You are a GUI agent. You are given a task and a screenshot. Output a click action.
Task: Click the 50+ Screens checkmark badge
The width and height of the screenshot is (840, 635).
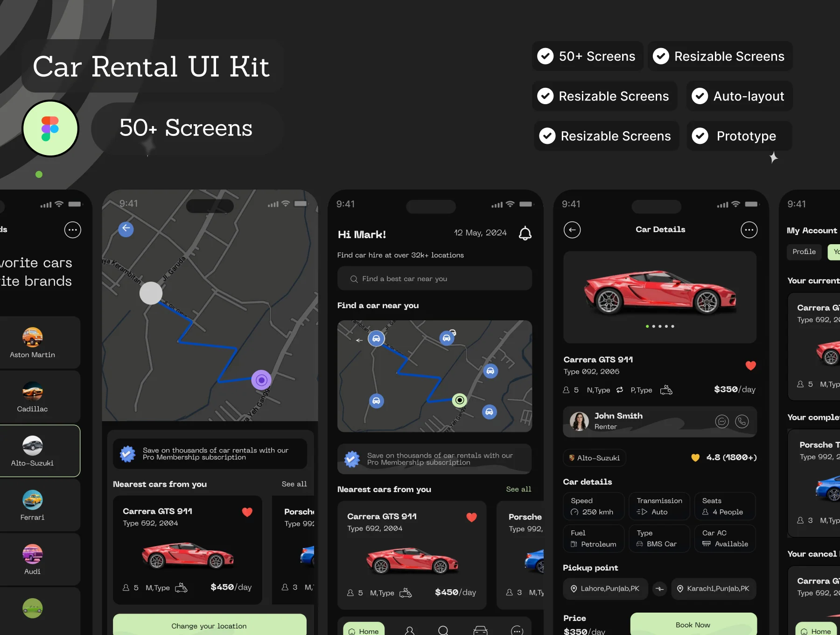pyautogui.click(x=588, y=56)
